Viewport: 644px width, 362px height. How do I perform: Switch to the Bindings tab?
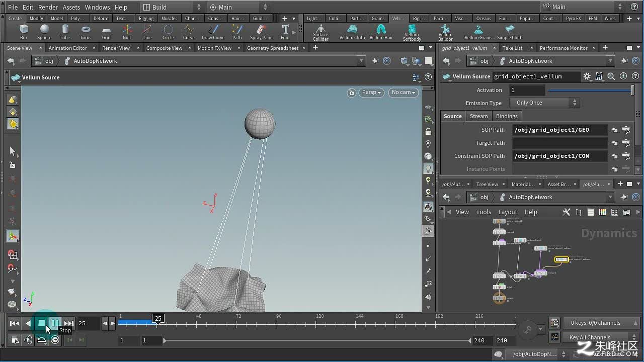[x=507, y=116]
